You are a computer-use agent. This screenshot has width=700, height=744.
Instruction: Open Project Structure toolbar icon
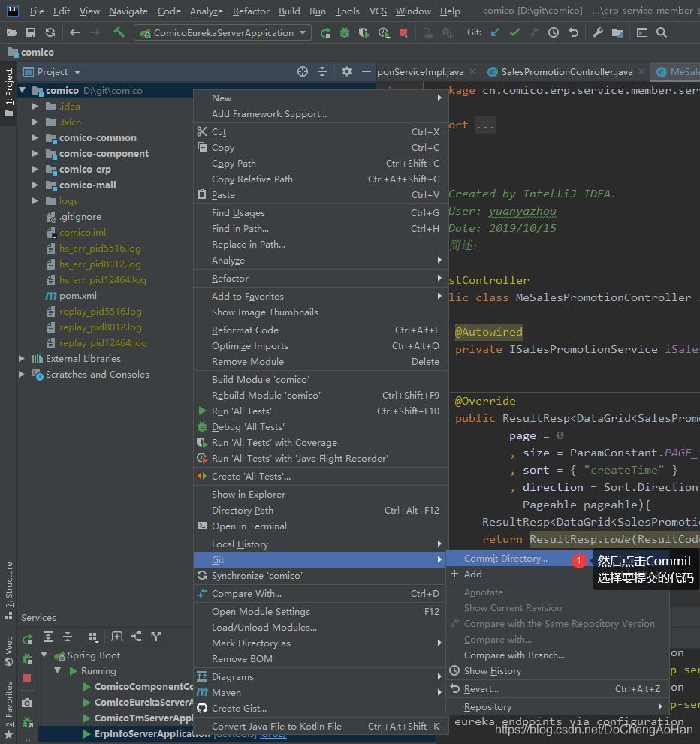[x=617, y=33]
